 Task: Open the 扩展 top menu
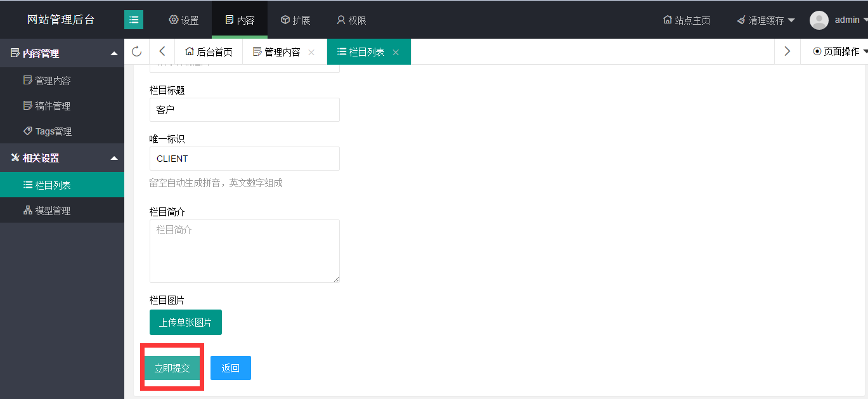click(x=295, y=20)
